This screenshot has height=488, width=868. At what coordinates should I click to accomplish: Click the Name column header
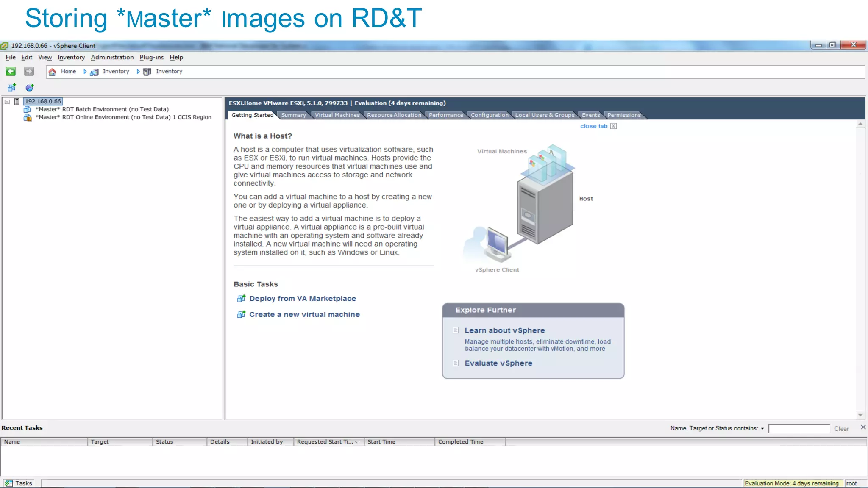(44, 442)
